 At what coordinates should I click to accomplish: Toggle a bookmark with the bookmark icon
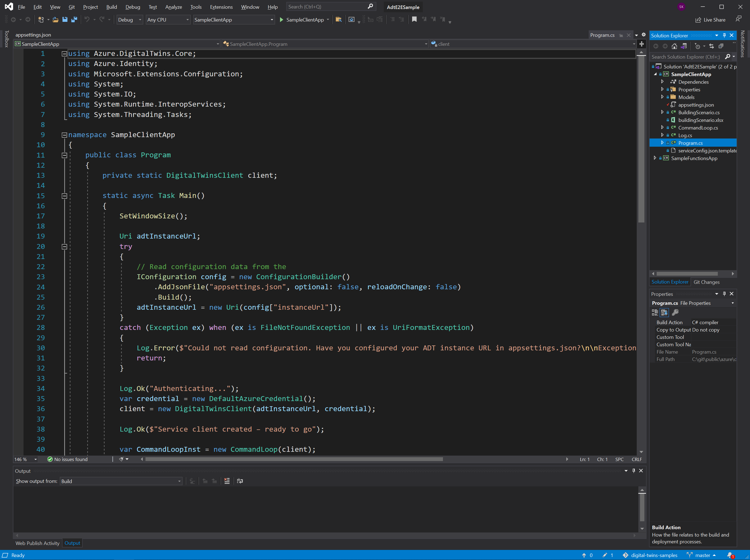coord(414,20)
